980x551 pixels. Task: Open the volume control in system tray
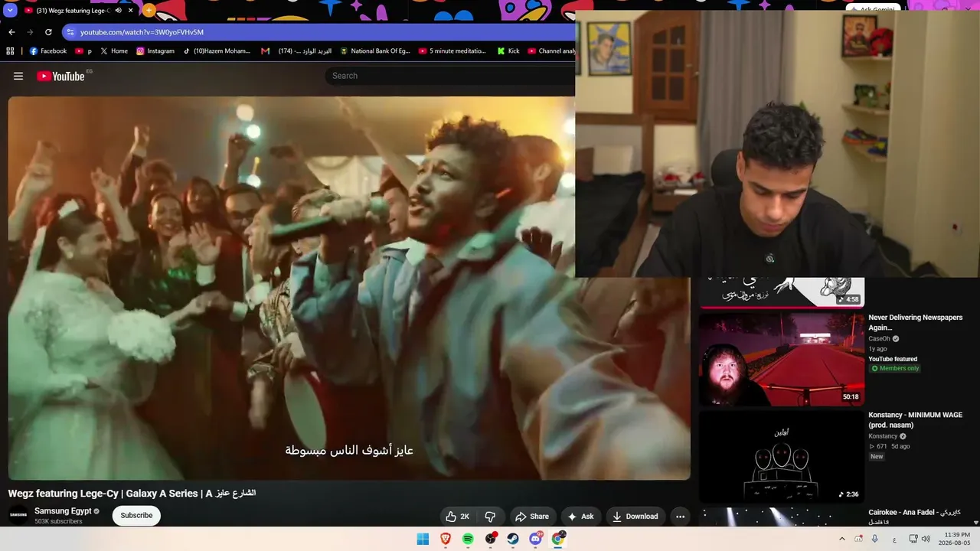point(926,539)
